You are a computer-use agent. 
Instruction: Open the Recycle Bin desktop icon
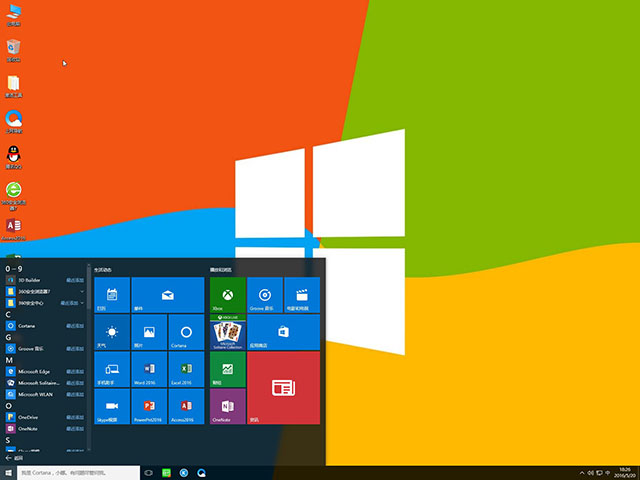pos(14,48)
